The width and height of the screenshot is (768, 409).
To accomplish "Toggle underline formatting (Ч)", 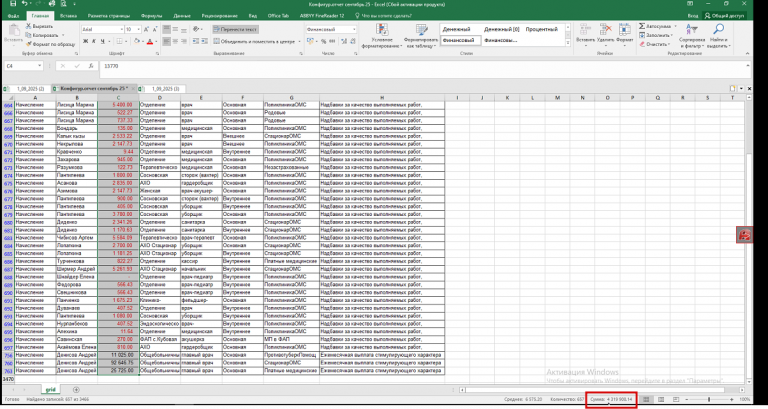I will click(x=103, y=42).
